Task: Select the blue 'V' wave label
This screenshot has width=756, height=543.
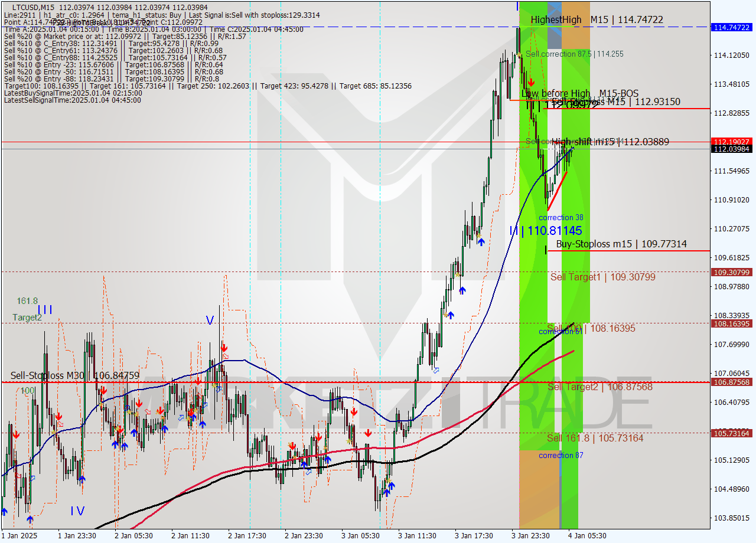Action: coord(210,320)
